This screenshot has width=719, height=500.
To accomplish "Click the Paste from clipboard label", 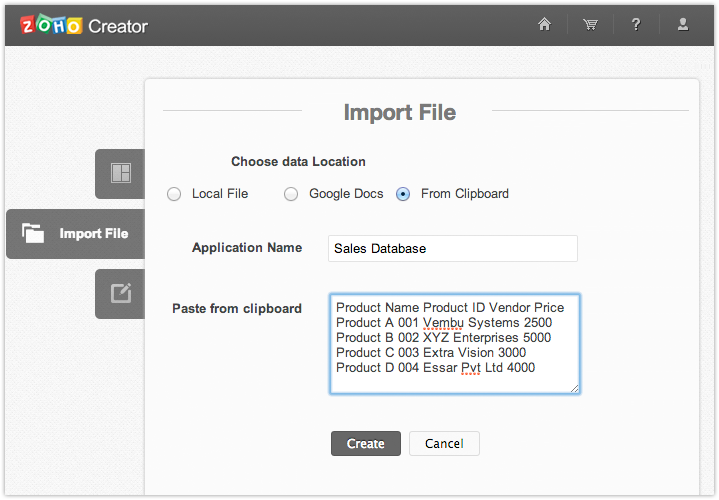I will 237,309.
